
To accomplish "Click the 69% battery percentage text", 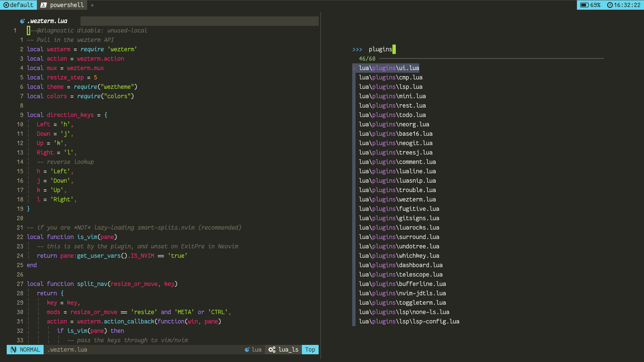I will [595, 5].
